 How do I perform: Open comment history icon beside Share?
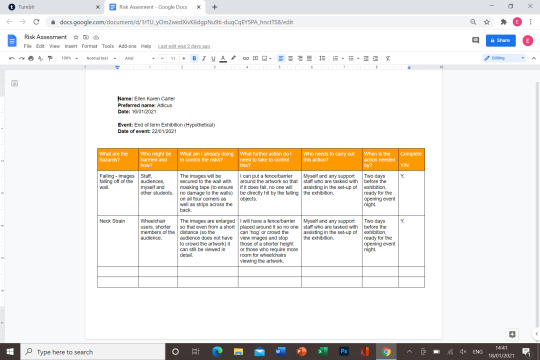[476, 40]
